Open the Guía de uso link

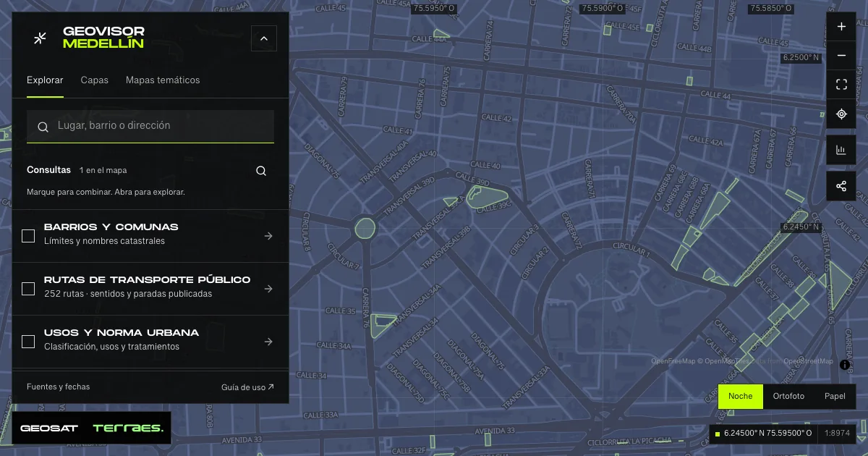[247, 387]
